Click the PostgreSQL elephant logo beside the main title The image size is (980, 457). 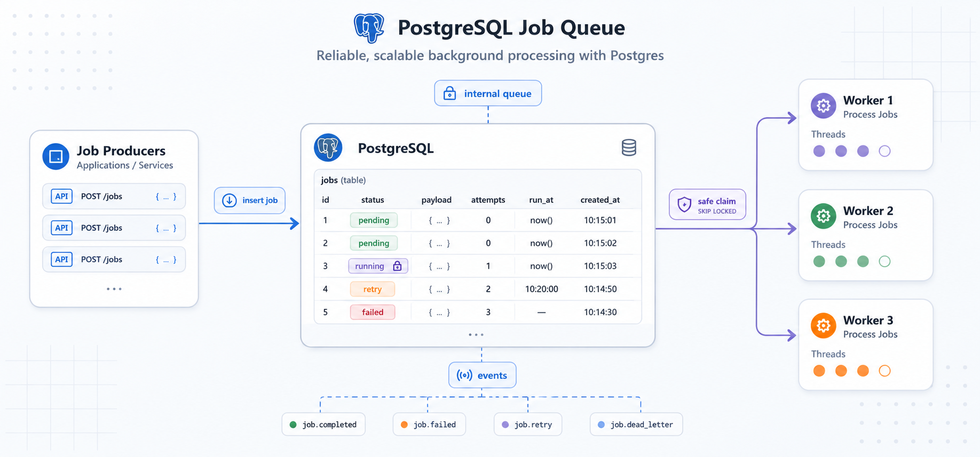[369, 28]
